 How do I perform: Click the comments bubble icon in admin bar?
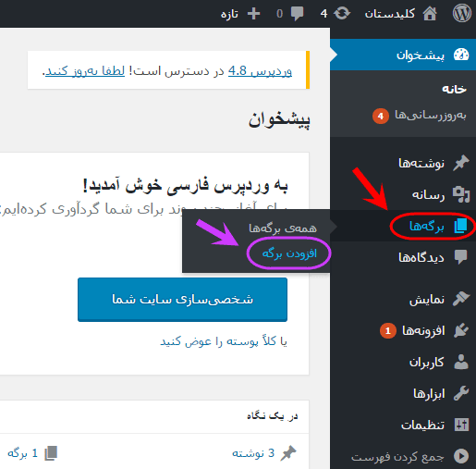(x=297, y=14)
